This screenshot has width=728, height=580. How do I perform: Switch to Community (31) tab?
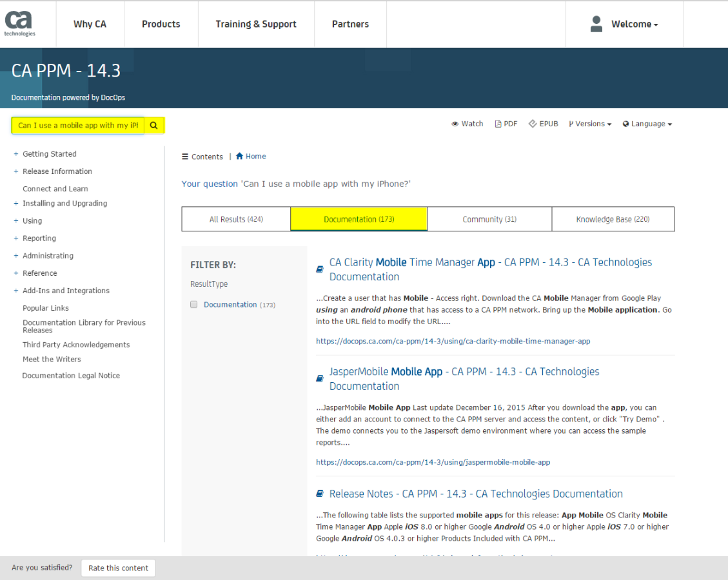click(x=489, y=219)
